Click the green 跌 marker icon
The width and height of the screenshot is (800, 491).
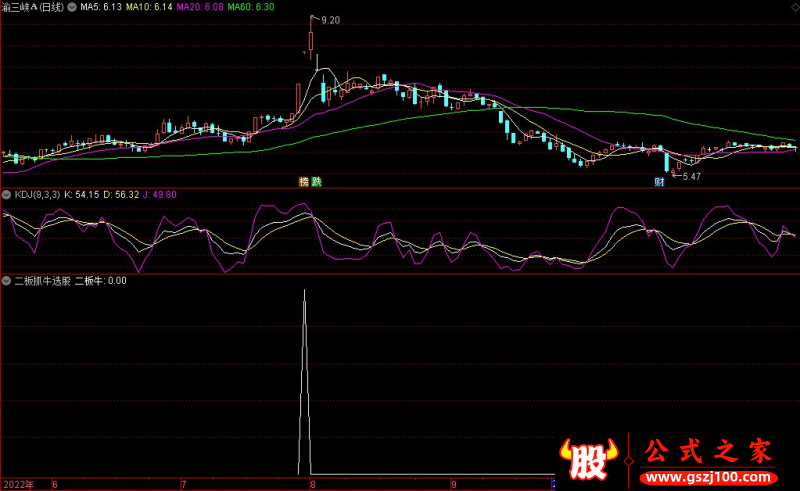tap(317, 182)
